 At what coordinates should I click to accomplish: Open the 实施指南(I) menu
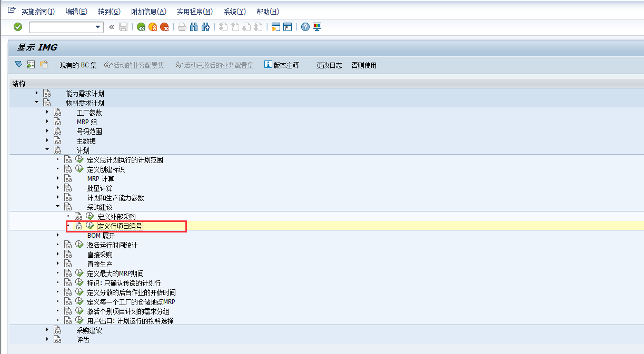38,12
